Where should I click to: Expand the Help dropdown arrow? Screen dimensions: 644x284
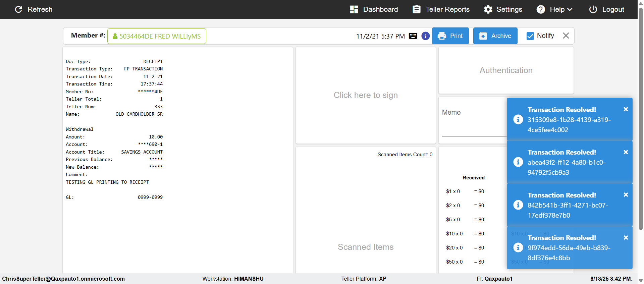point(570,10)
